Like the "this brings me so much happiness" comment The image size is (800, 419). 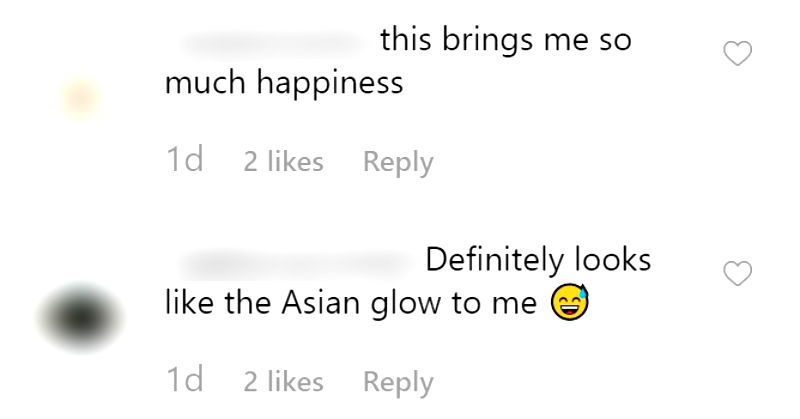pos(737,55)
